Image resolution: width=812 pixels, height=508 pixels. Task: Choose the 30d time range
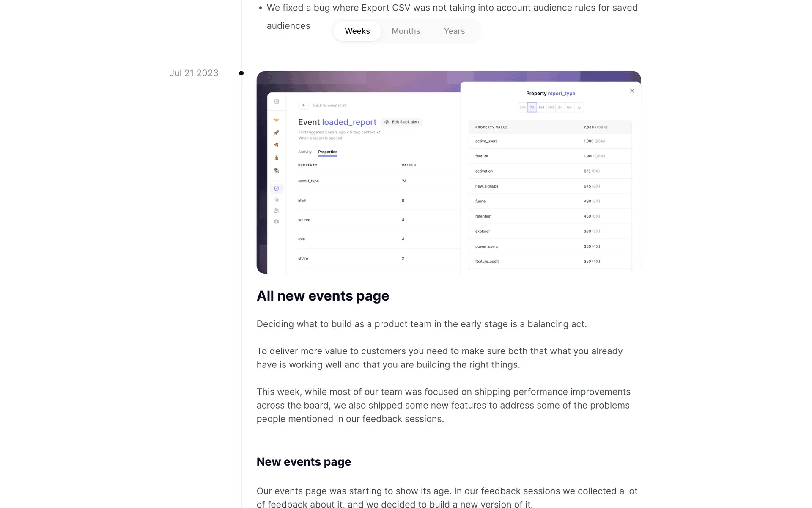tap(551, 108)
